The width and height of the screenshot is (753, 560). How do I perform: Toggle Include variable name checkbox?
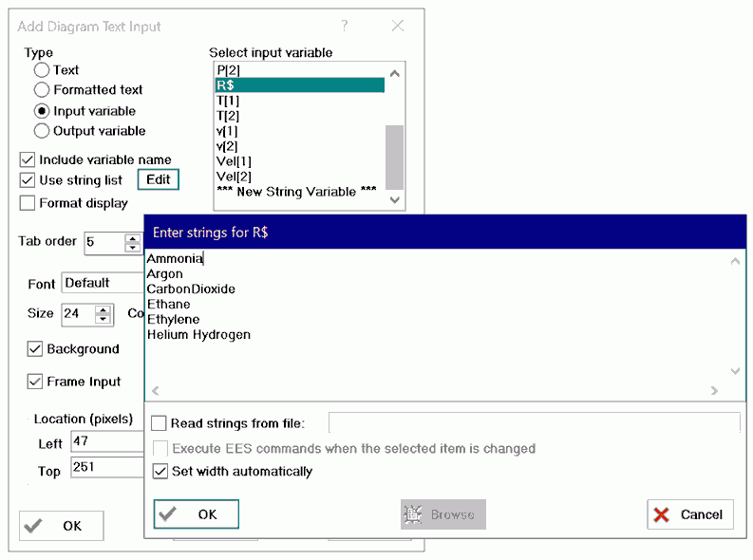pyautogui.click(x=28, y=160)
